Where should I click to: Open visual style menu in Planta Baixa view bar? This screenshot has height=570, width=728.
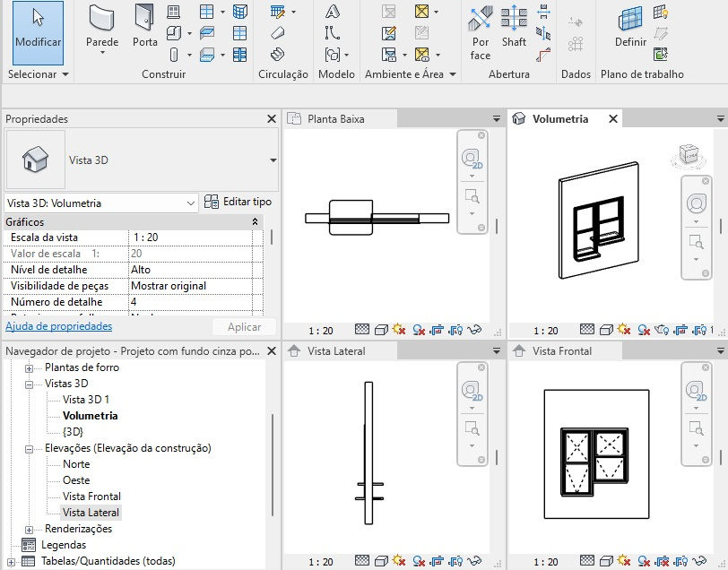pyautogui.click(x=381, y=330)
